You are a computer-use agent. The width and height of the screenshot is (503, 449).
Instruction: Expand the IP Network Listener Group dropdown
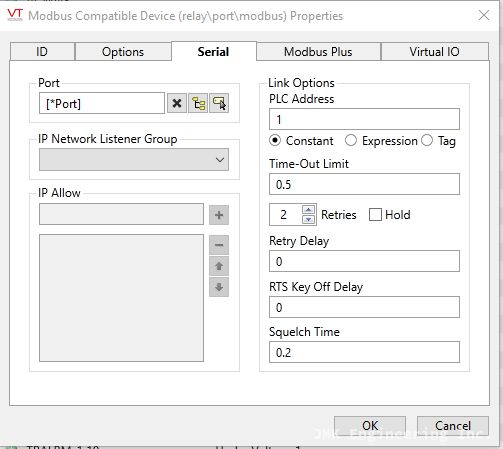click(134, 160)
